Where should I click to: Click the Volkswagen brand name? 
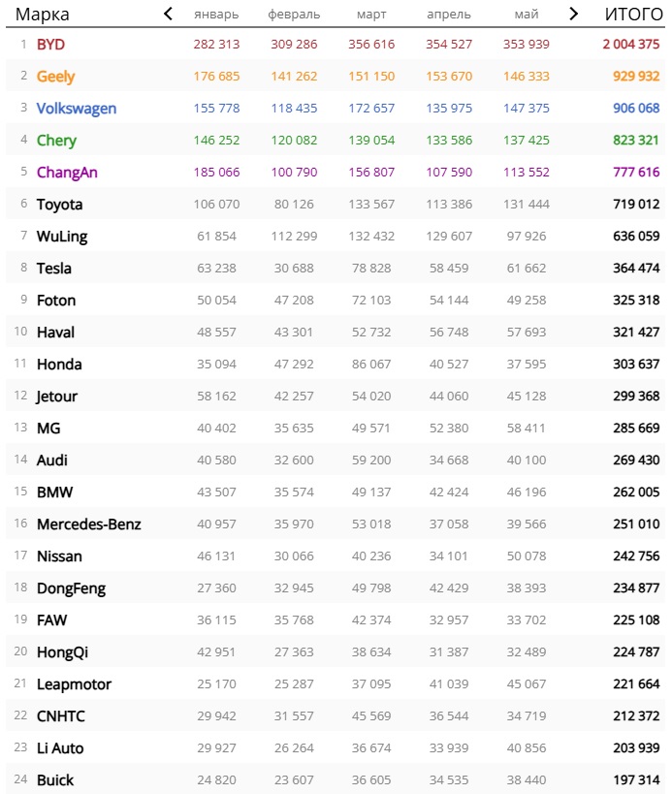point(77,109)
